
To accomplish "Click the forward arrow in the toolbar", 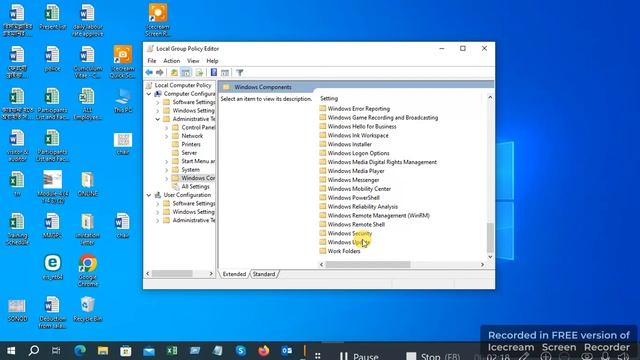I will pos(160,73).
